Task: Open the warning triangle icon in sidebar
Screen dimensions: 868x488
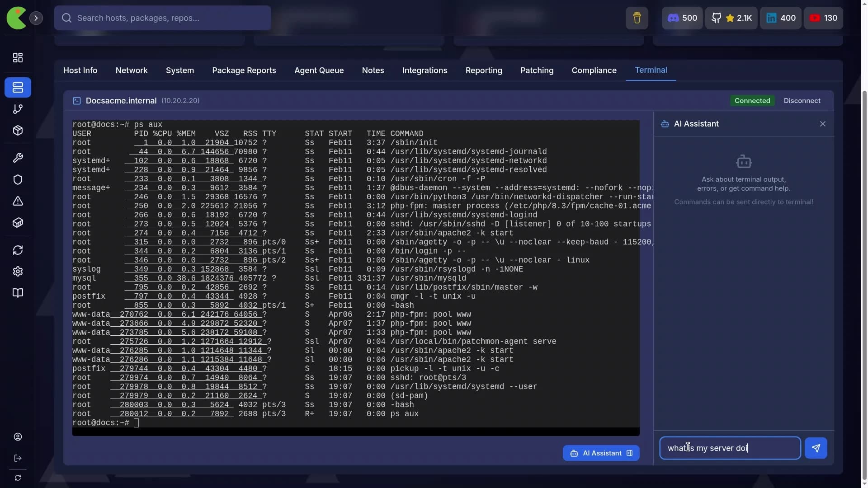Action: (x=18, y=201)
